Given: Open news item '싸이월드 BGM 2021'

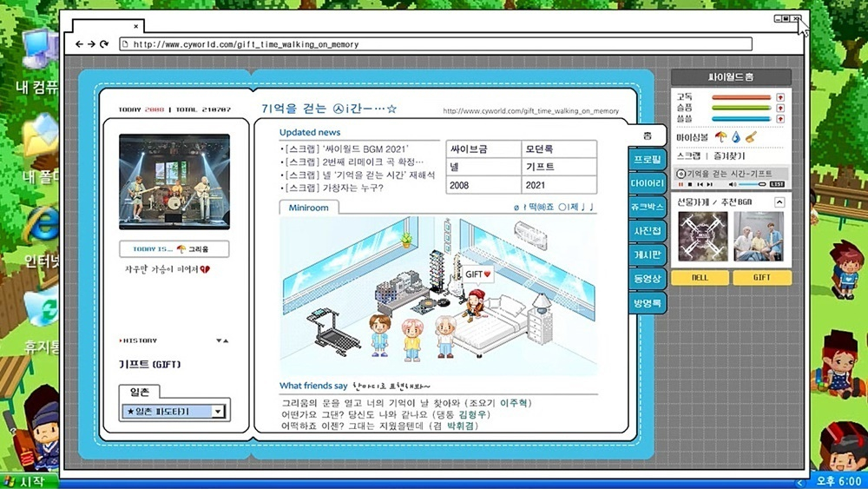Looking at the screenshot, I should (x=345, y=149).
